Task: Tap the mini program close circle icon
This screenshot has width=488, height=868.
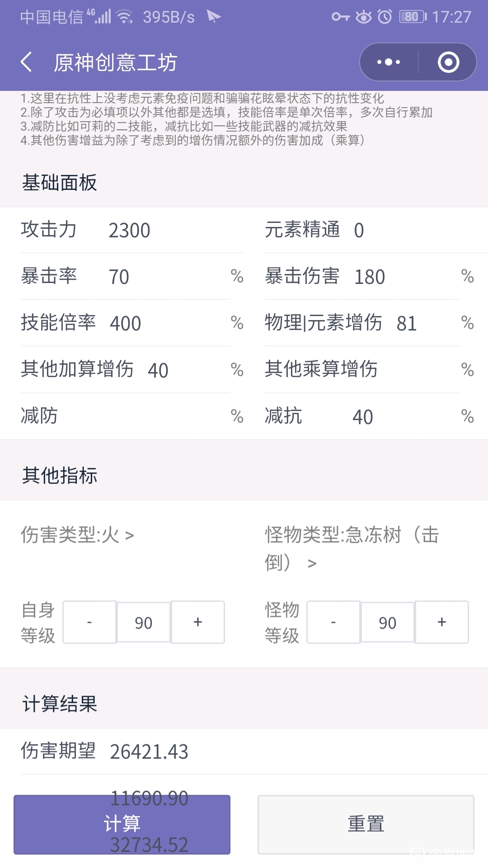Action: [x=448, y=62]
